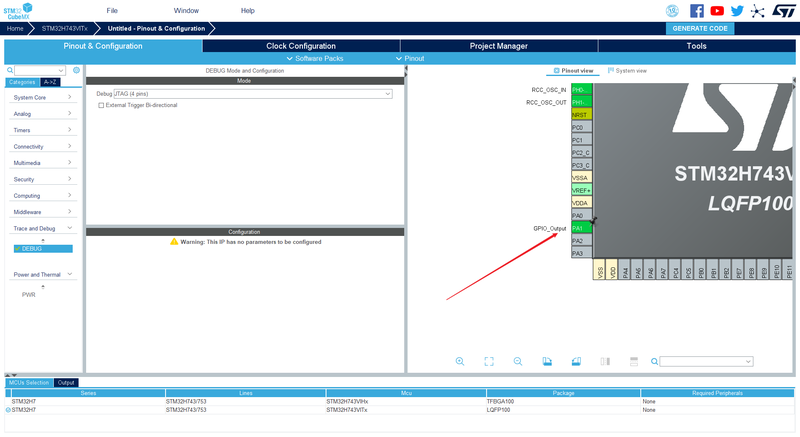
Task: Click the horizontal split view icon
Action: pyautogui.click(x=634, y=361)
